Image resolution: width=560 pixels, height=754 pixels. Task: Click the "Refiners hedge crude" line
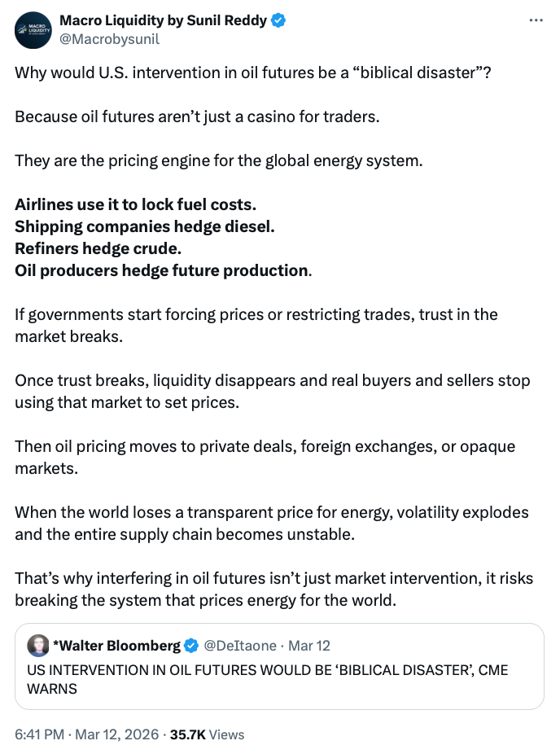tap(98, 248)
